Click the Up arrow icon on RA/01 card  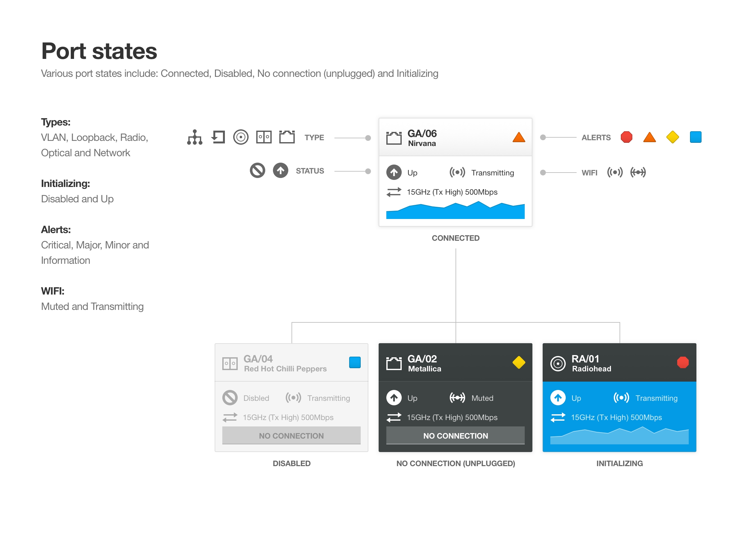coord(558,397)
